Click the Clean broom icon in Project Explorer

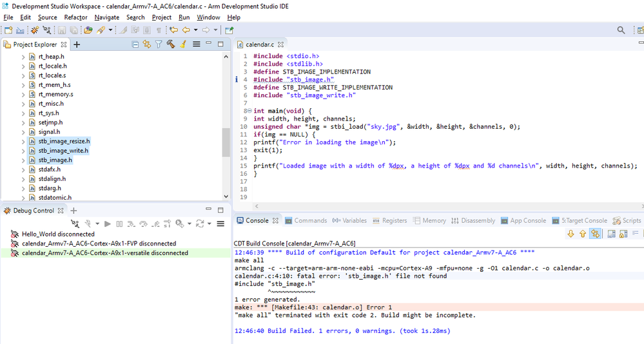coord(183,44)
